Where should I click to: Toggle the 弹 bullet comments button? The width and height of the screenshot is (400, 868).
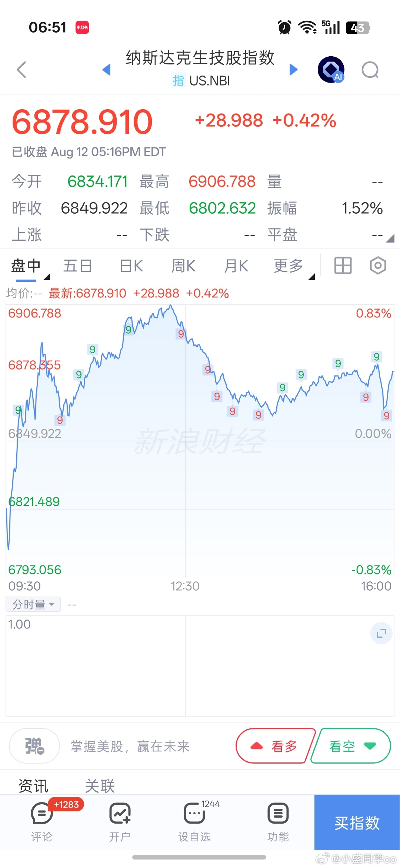click(34, 746)
